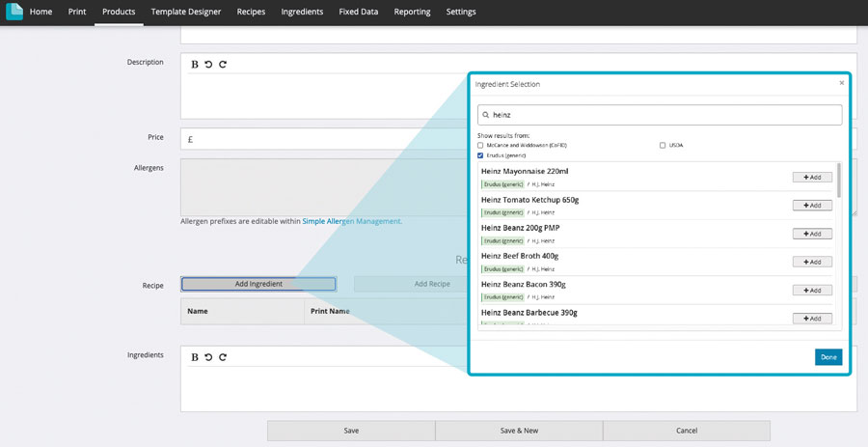Click Erudus (generic) tag under Heinz Beef Broth

click(502, 269)
